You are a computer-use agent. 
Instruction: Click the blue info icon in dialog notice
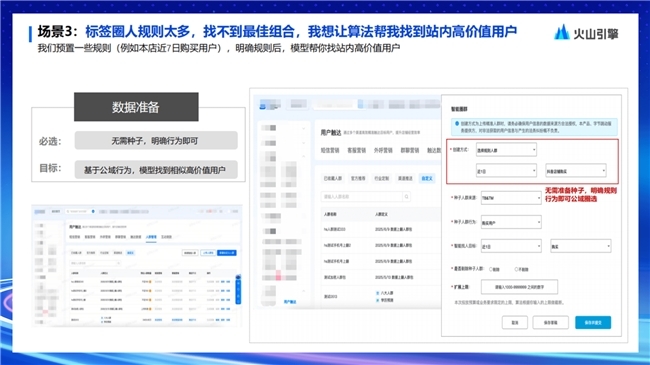tap(457, 124)
